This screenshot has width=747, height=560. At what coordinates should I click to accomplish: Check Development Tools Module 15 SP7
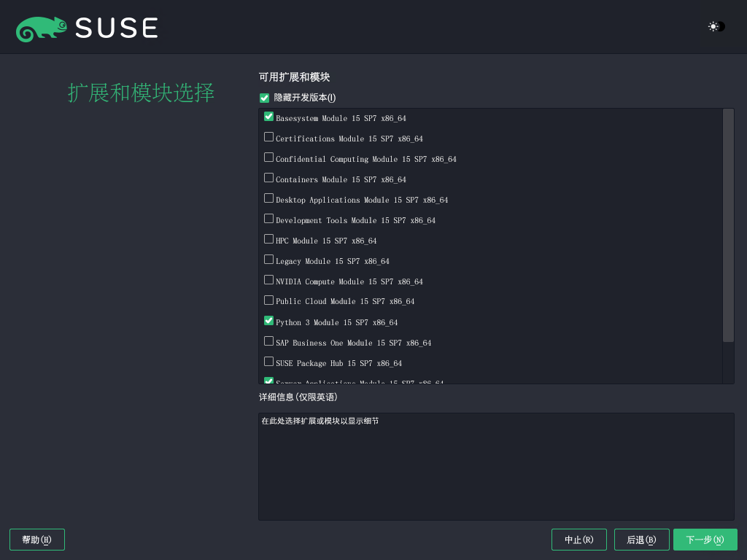pyautogui.click(x=268, y=219)
